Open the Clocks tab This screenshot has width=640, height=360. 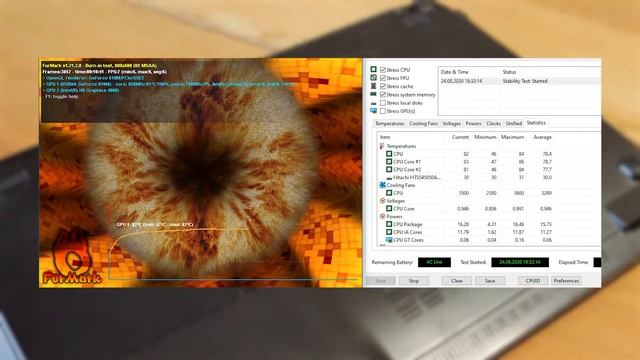click(493, 123)
